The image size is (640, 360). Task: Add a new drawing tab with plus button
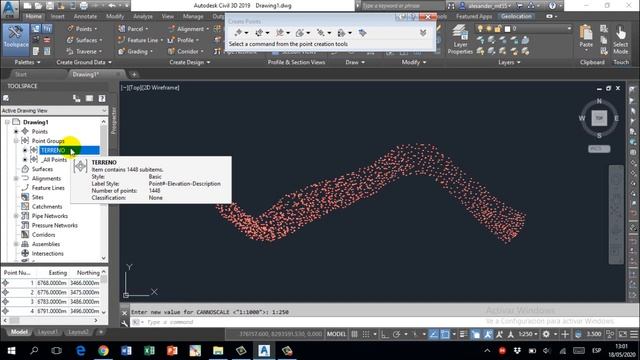tap(134, 74)
